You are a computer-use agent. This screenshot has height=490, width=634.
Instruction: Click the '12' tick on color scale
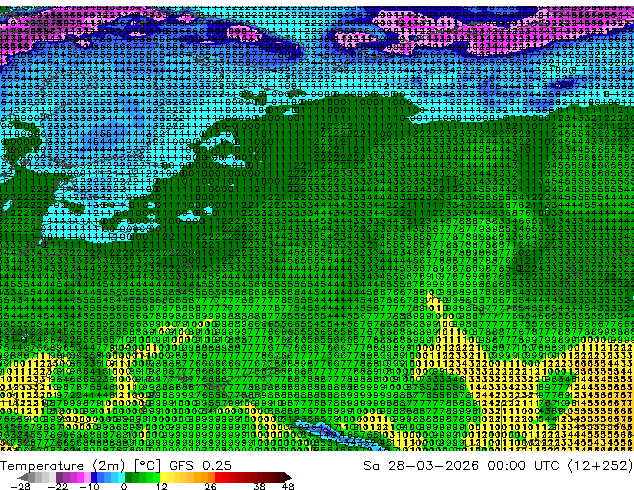[162, 486]
